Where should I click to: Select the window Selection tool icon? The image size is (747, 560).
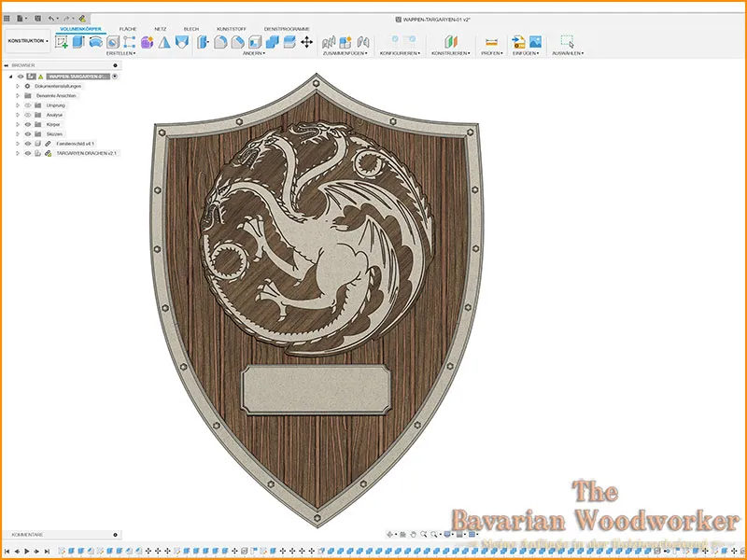[x=567, y=42]
